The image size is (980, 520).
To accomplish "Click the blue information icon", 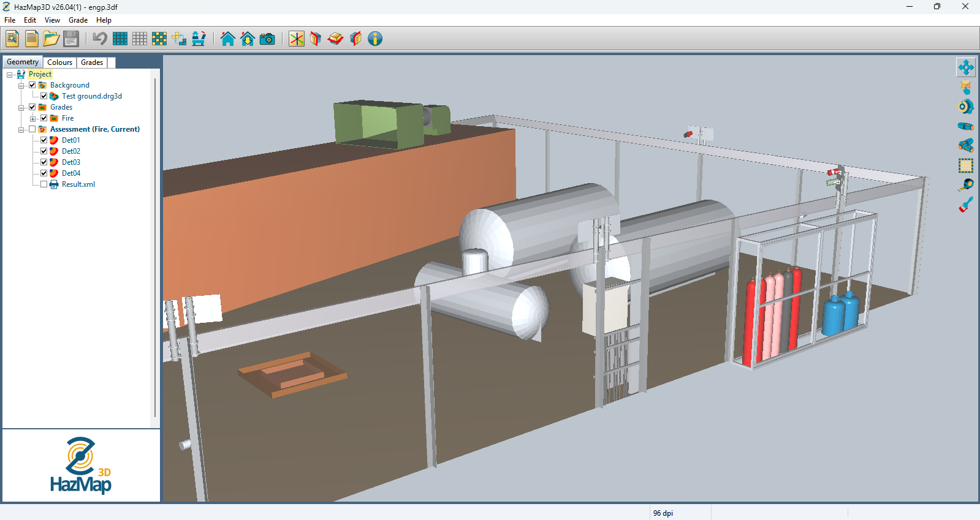I will 375,39.
